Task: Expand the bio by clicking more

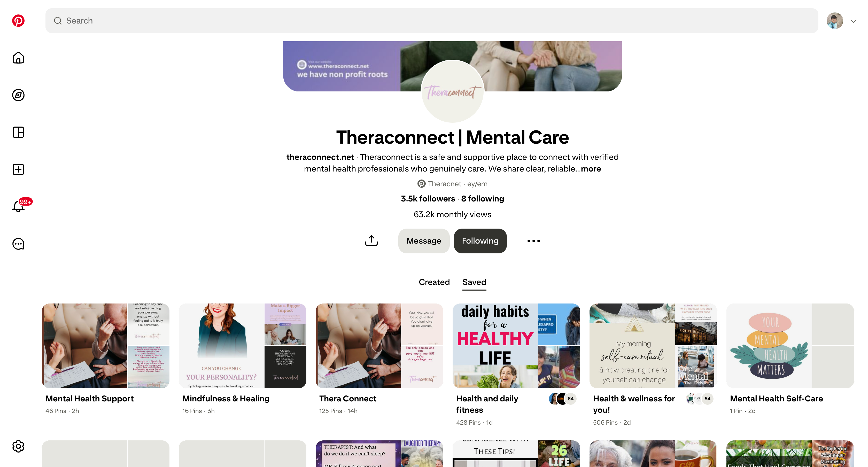Action: [591, 168]
